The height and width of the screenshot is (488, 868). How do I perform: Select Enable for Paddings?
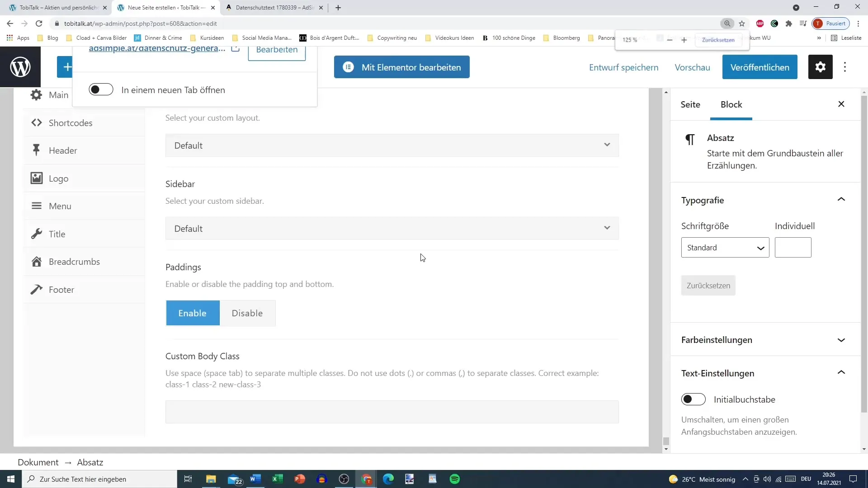193,313
